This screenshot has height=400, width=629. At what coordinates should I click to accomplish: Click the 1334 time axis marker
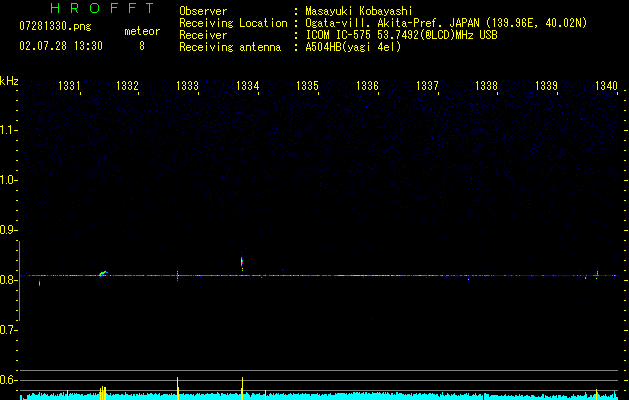point(248,86)
